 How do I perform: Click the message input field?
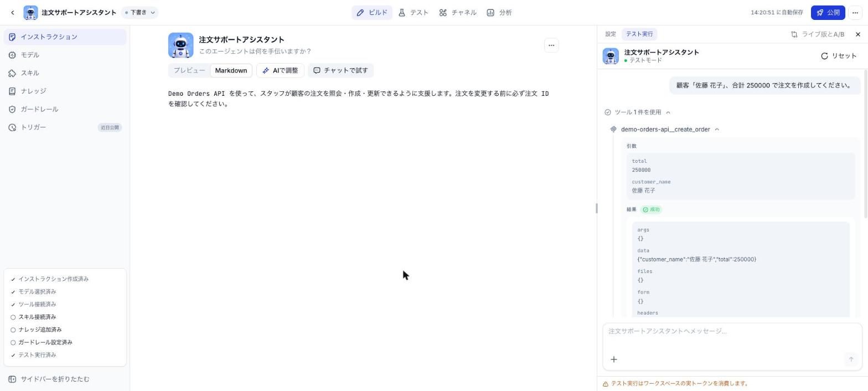point(732,332)
